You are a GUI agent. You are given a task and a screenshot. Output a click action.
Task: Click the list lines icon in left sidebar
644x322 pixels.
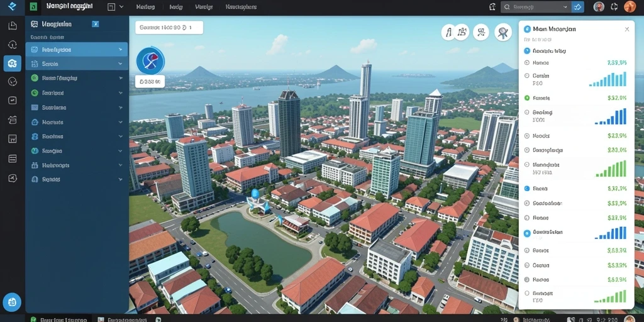[x=13, y=158]
